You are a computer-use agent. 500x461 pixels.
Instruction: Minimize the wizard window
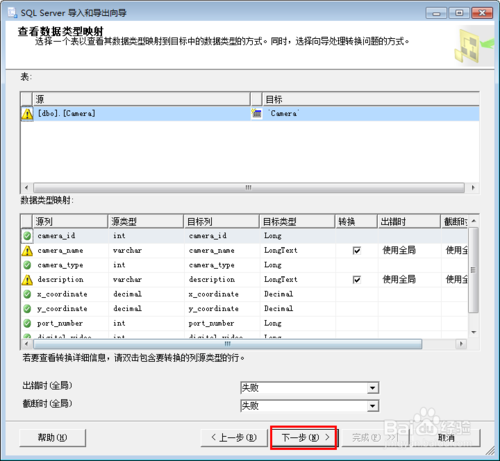pyautogui.click(x=436, y=13)
